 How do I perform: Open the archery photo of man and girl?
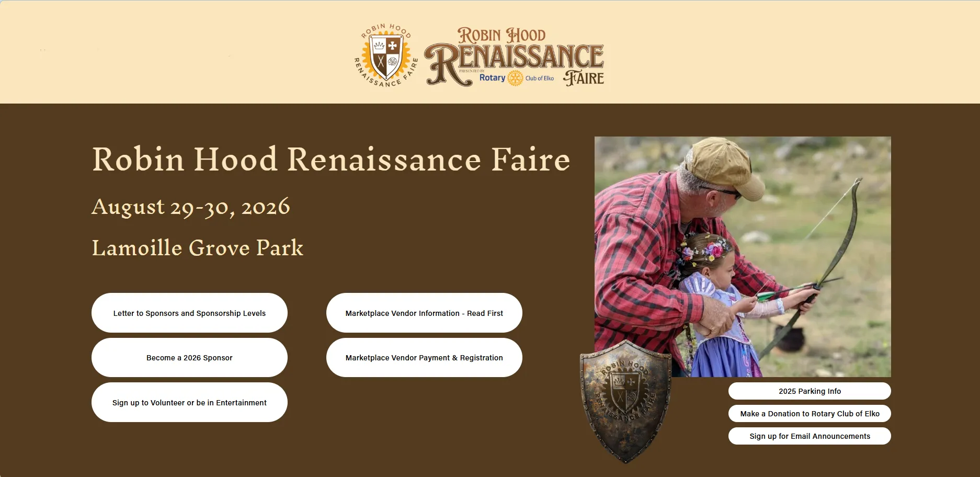[743, 256]
